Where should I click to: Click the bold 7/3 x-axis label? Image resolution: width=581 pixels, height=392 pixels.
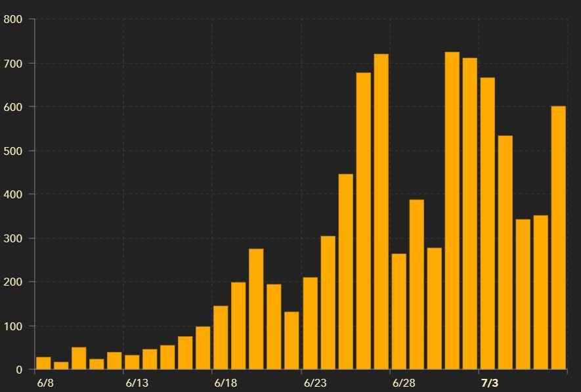click(489, 383)
